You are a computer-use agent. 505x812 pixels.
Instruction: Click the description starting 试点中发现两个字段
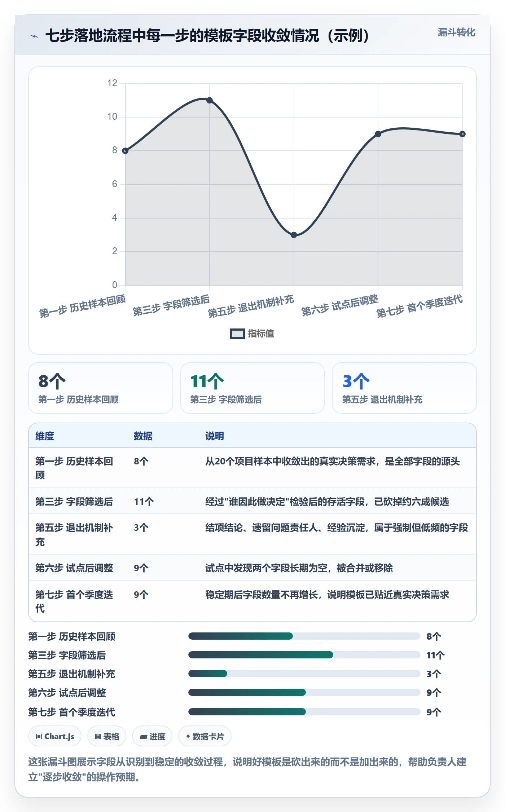click(299, 568)
